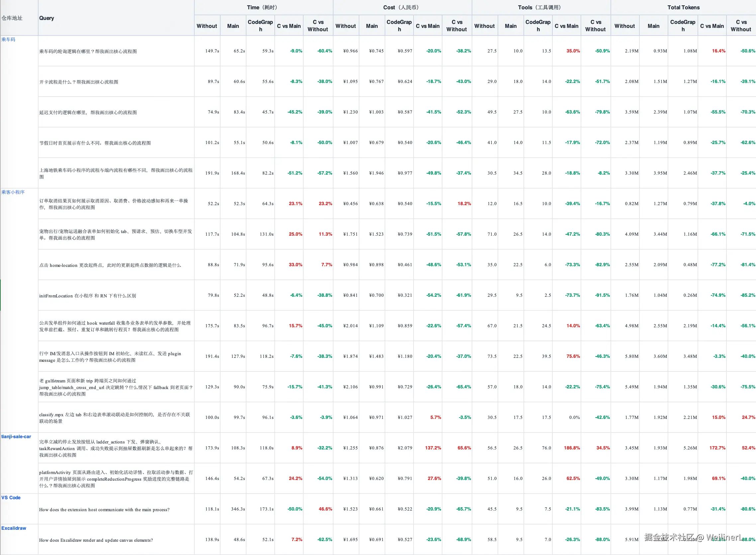Screen dimensions: 756x555
Task: Select the 仓库地址 column header
Action: (x=12, y=18)
